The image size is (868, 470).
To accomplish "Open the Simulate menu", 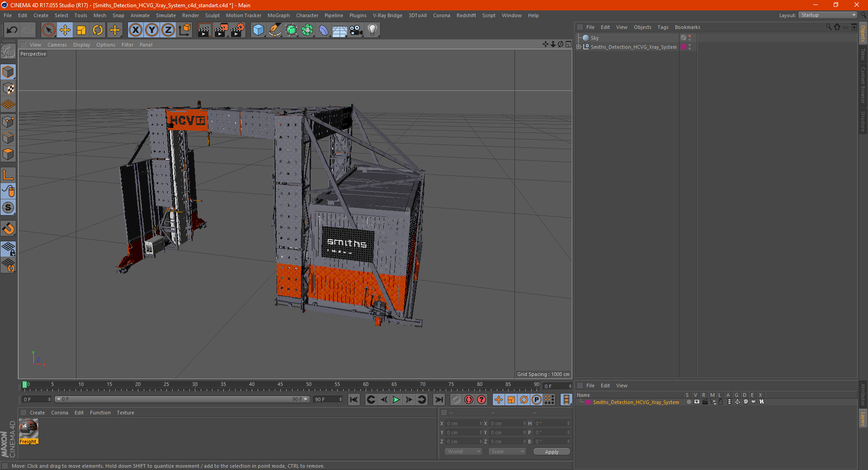I will (166, 15).
